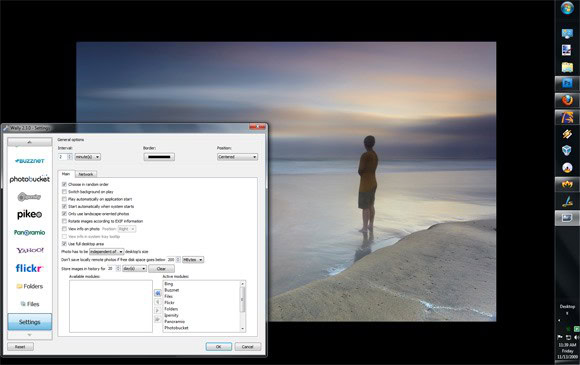Select the Settings item in sidebar

pyautogui.click(x=30, y=322)
